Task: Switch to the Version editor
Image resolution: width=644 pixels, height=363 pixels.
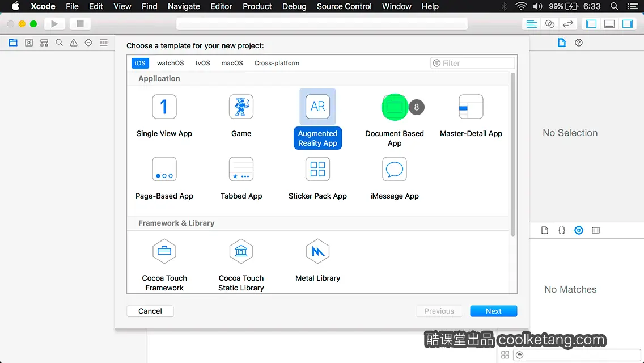Action: [x=567, y=24]
